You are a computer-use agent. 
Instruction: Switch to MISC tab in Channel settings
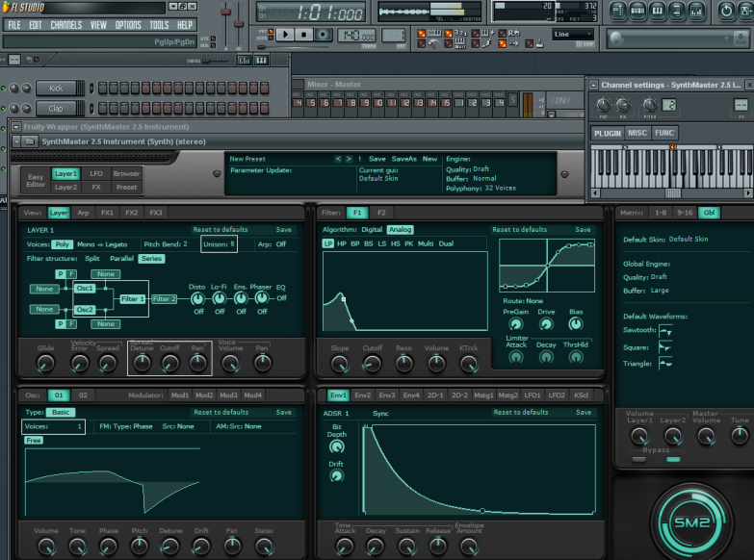pos(637,133)
